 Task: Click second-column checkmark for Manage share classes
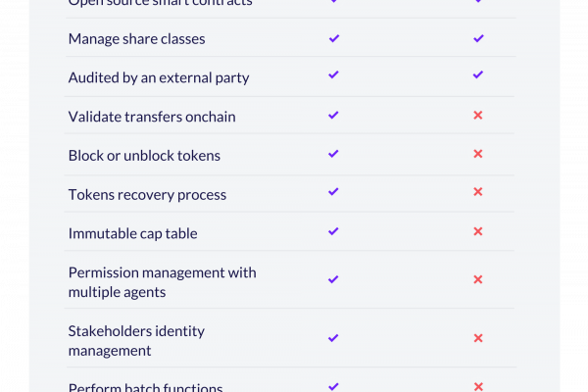coord(478,38)
